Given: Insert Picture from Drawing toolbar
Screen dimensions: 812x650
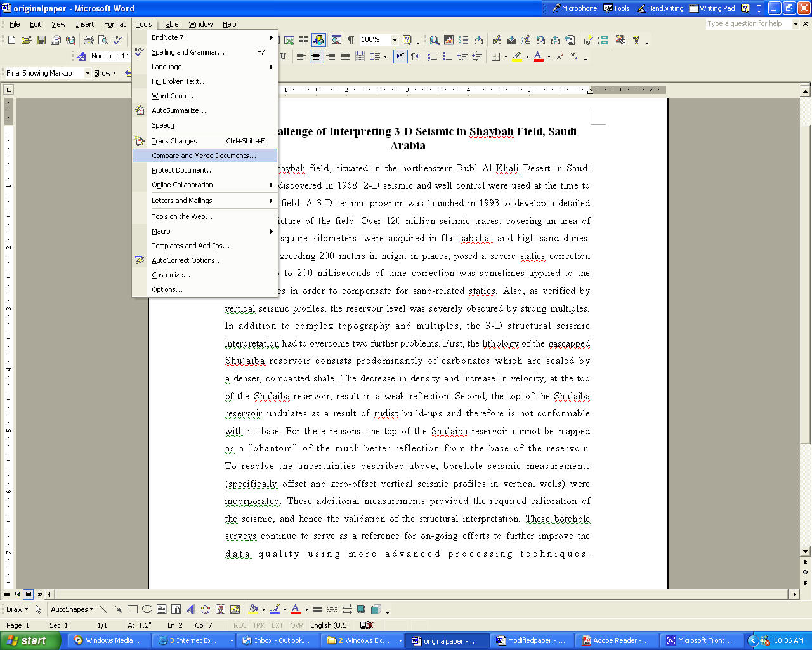Looking at the screenshot, I should 235,609.
